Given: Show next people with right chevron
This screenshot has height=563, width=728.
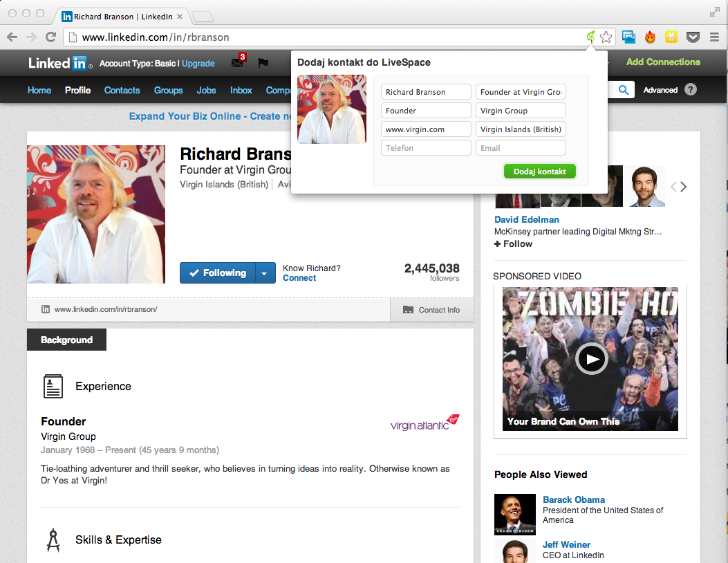Looking at the screenshot, I should [x=684, y=187].
